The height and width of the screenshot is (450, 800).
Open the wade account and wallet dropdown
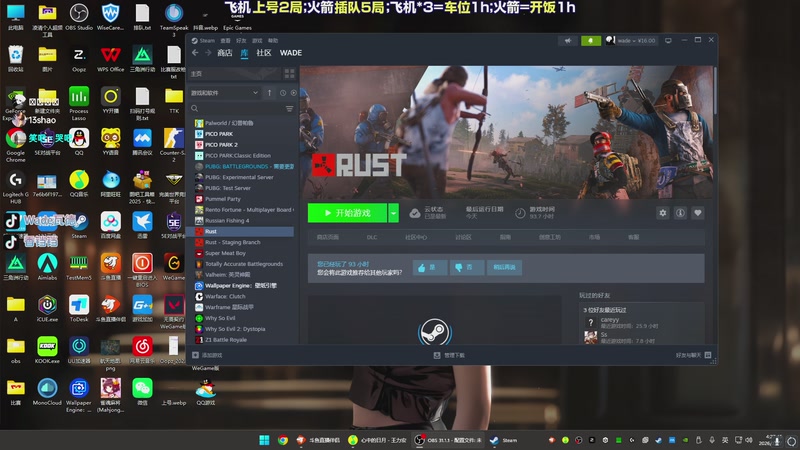(x=631, y=40)
